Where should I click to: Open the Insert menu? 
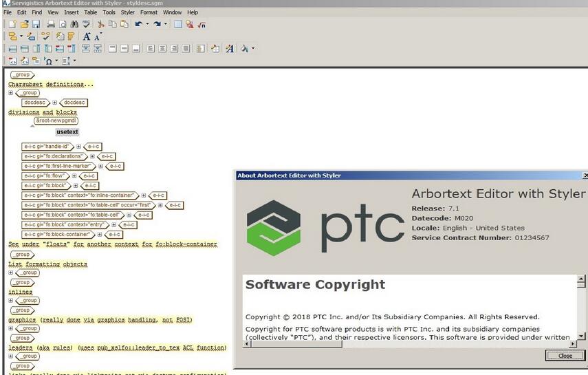[72, 12]
